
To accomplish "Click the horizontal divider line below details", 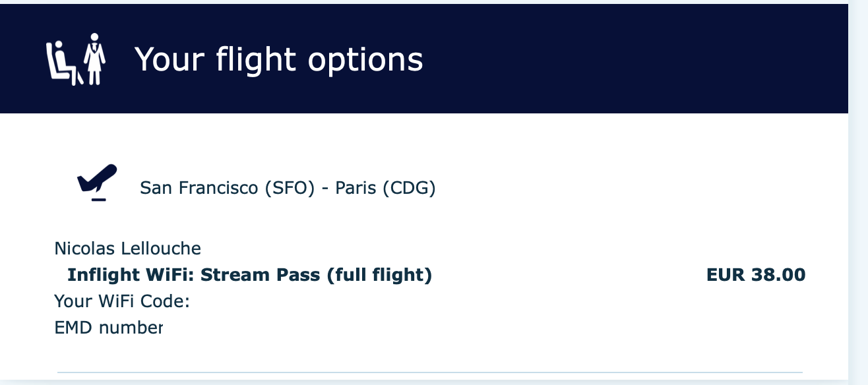I will (x=430, y=372).
